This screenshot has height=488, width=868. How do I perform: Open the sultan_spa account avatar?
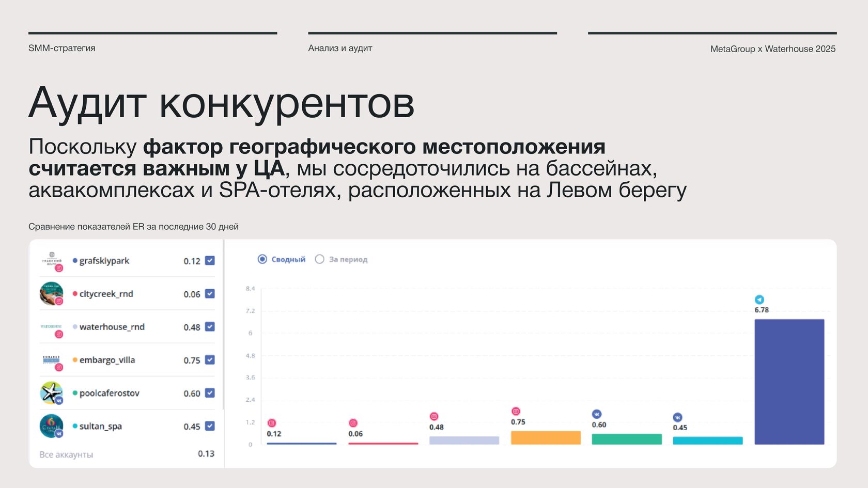coord(52,426)
